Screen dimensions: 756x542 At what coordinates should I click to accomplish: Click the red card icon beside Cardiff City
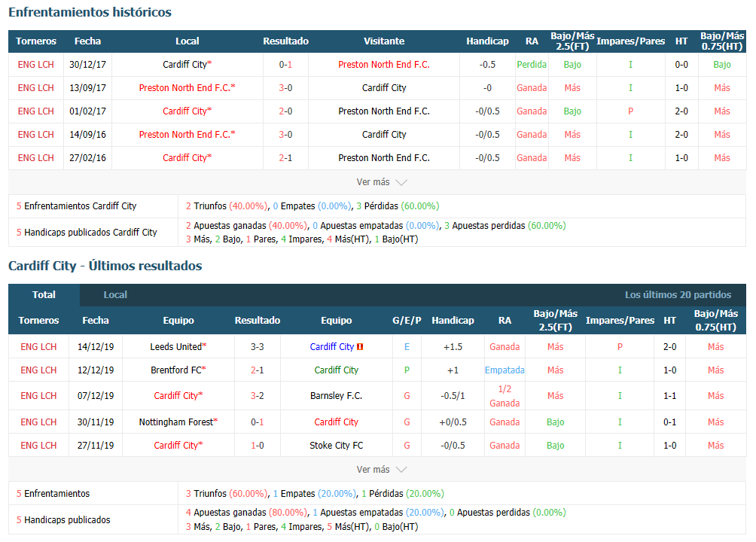pyautogui.click(x=360, y=347)
